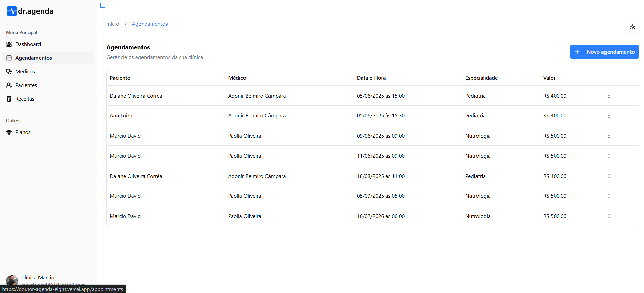644x293 pixels.
Task: Click the Pacientes users icon
Action: point(9,85)
